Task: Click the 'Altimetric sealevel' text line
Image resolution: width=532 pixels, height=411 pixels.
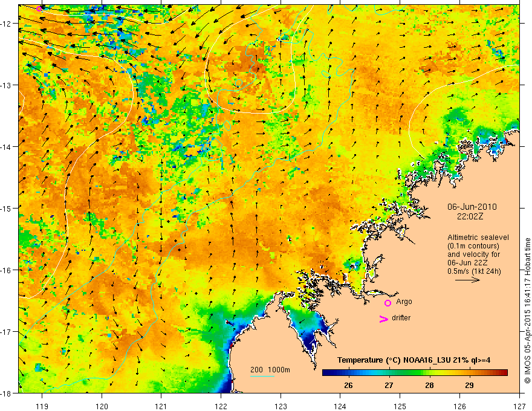Action: (x=478, y=238)
